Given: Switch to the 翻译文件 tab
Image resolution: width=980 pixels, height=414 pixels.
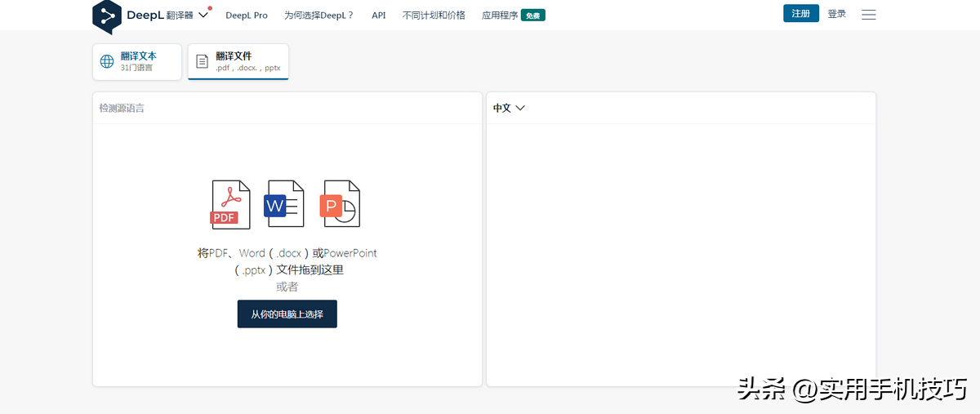Looking at the screenshot, I should [x=238, y=61].
